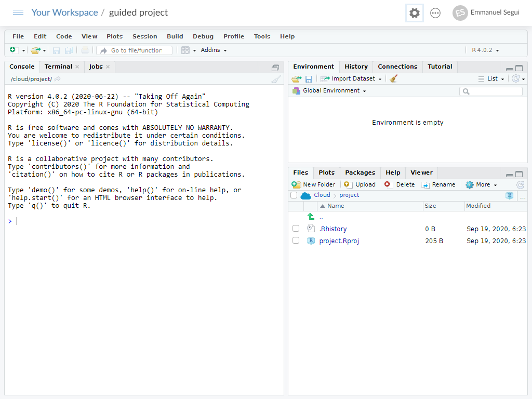Save the workspace with the floppy disk icon
Image resolution: width=532 pixels, height=399 pixels.
(x=309, y=78)
